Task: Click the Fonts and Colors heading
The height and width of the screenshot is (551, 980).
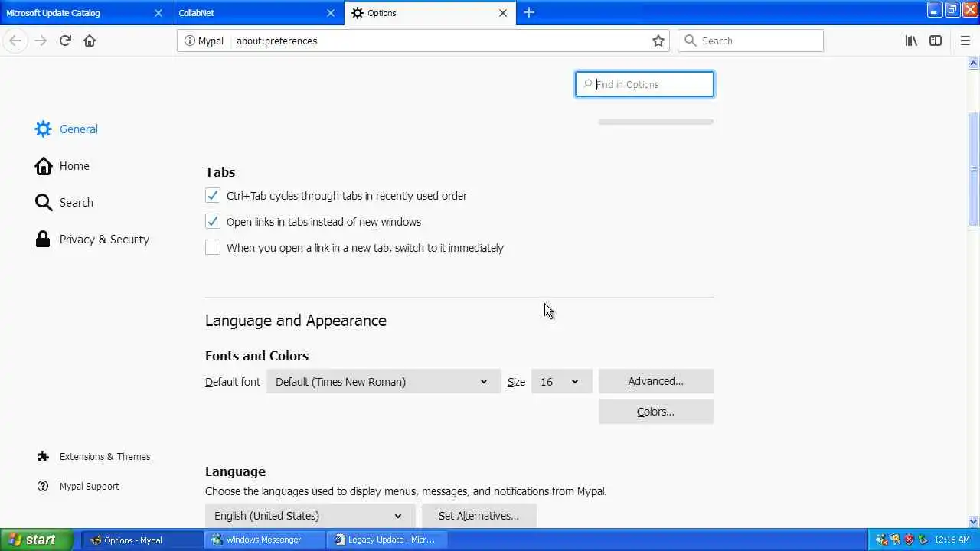Action: point(256,356)
